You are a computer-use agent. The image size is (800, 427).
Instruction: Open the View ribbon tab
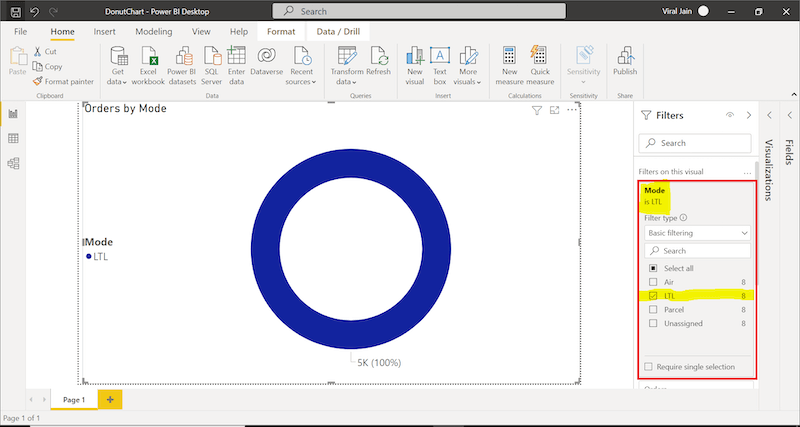tap(201, 32)
